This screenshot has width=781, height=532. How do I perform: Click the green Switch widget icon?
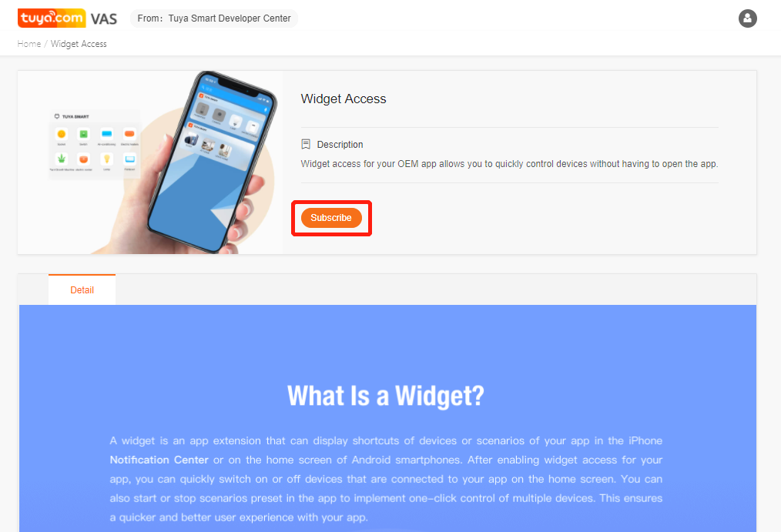(x=84, y=134)
